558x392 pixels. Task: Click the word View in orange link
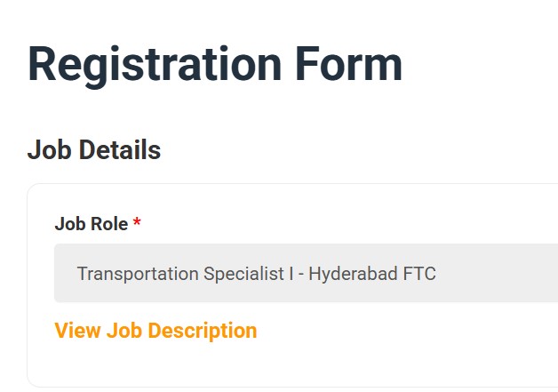pyautogui.click(x=77, y=331)
